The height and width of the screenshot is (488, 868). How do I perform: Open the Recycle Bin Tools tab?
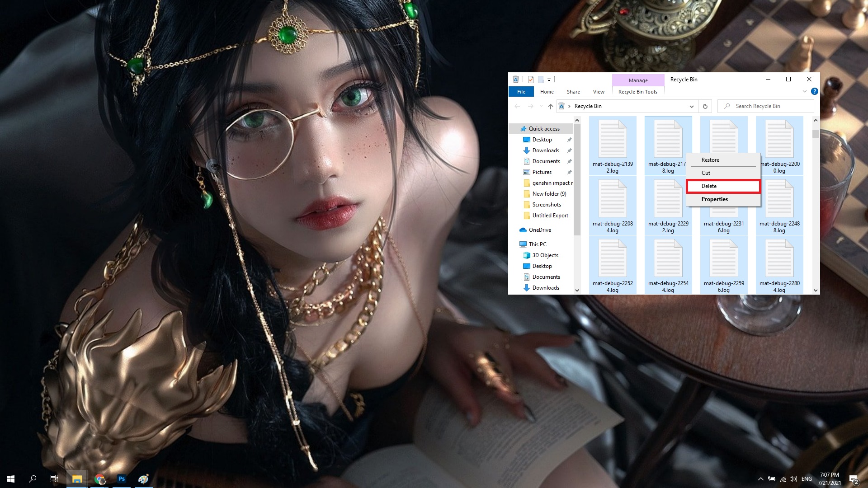click(x=637, y=91)
